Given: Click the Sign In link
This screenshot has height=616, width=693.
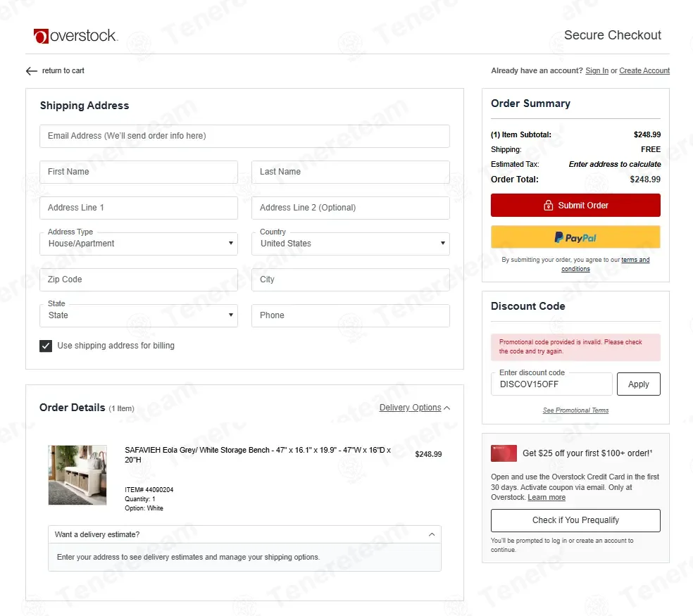Looking at the screenshot, I should click(597, 70).
